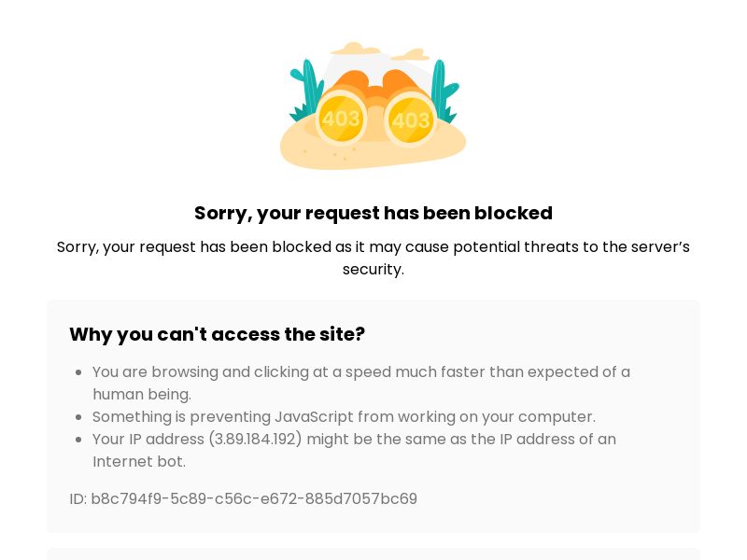The height and width of the screenshot is (560, 747).
Task: Click the 'ID:' label
Action: [x=78, y=499]
